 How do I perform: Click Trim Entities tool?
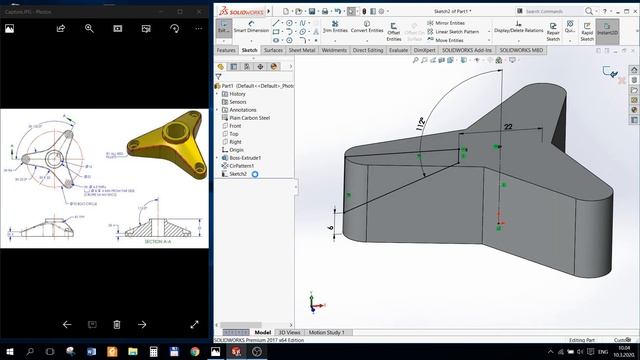point(335,27)
